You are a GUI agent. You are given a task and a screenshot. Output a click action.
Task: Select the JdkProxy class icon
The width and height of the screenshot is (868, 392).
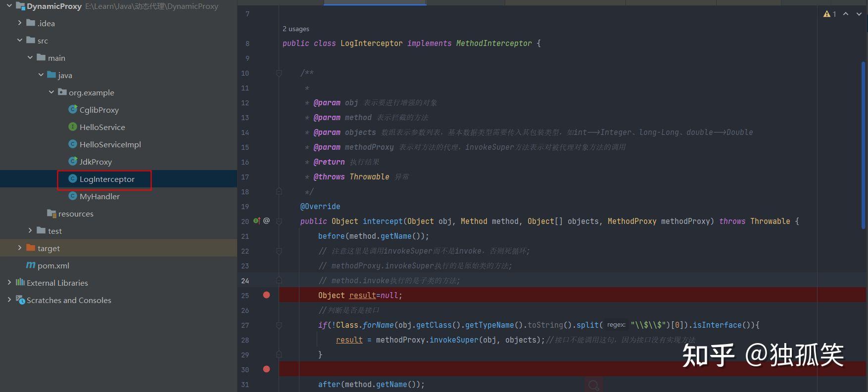[x=73, y=162]
